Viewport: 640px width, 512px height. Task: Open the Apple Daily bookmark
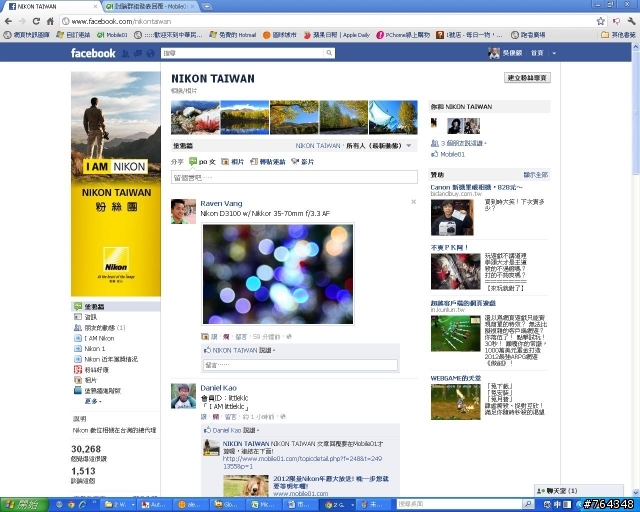[336, 35]
